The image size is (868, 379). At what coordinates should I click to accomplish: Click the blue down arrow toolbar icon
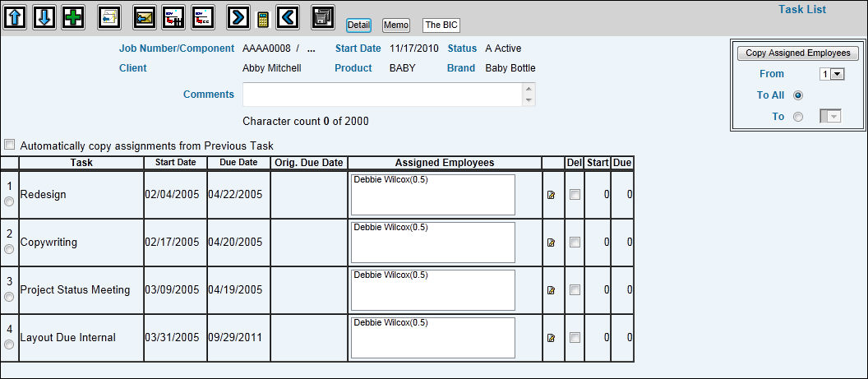(x=44, y=16)
